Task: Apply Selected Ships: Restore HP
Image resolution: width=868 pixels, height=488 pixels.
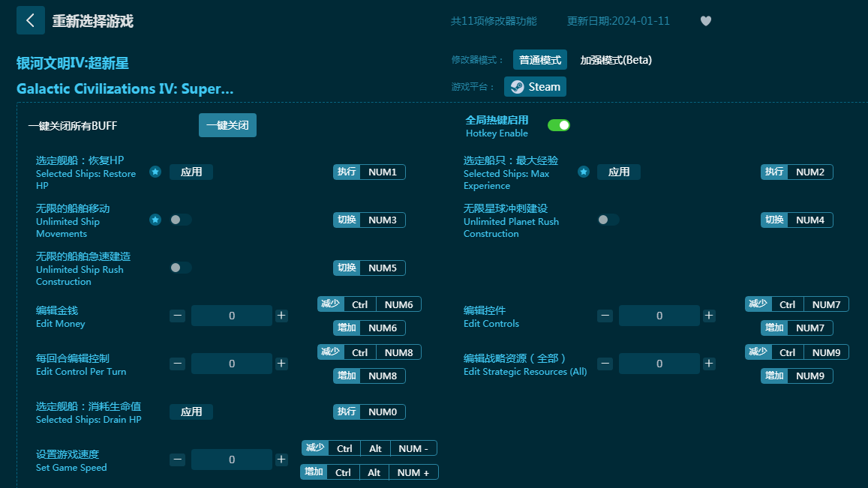Action: [191, 172]
